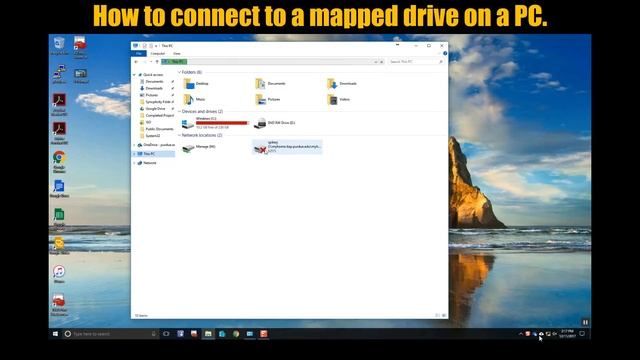Image resolution: width=640 pixels, height=360 pixels.
Task: Open the Google Docs desktop shortcut
Action: click(x=59, y=189)
